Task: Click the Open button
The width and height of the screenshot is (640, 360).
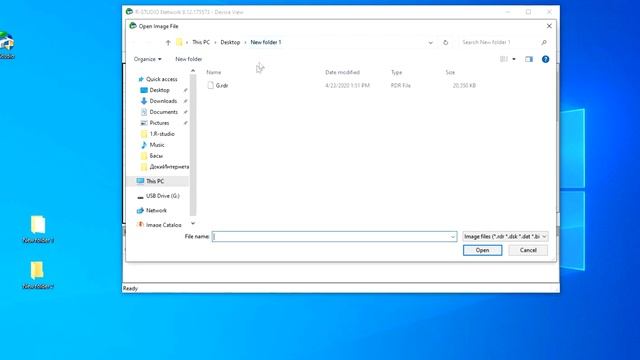Action: click(x=482, y=250)
